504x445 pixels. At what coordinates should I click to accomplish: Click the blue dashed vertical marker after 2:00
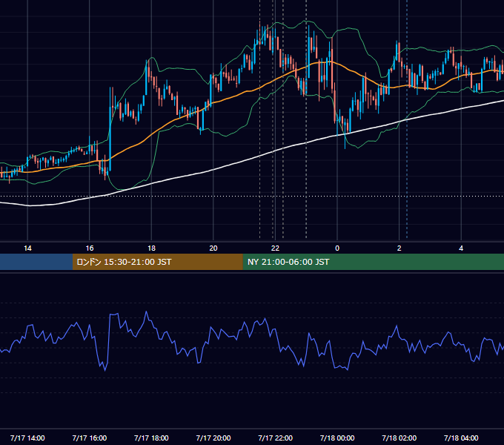pos(407,119)
